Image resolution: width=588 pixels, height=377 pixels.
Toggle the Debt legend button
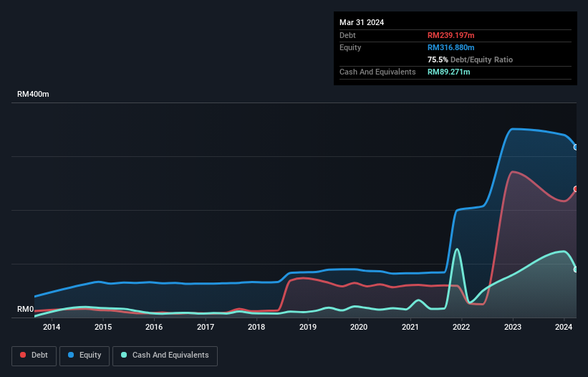34,355
